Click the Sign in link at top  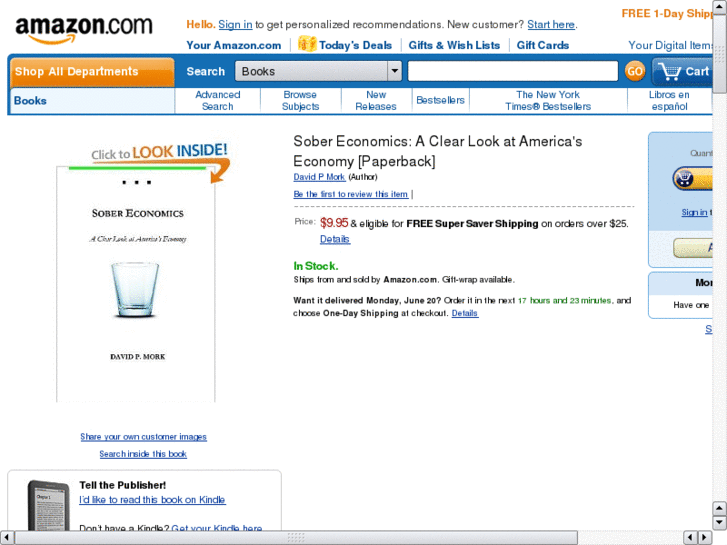click(235, 25)
